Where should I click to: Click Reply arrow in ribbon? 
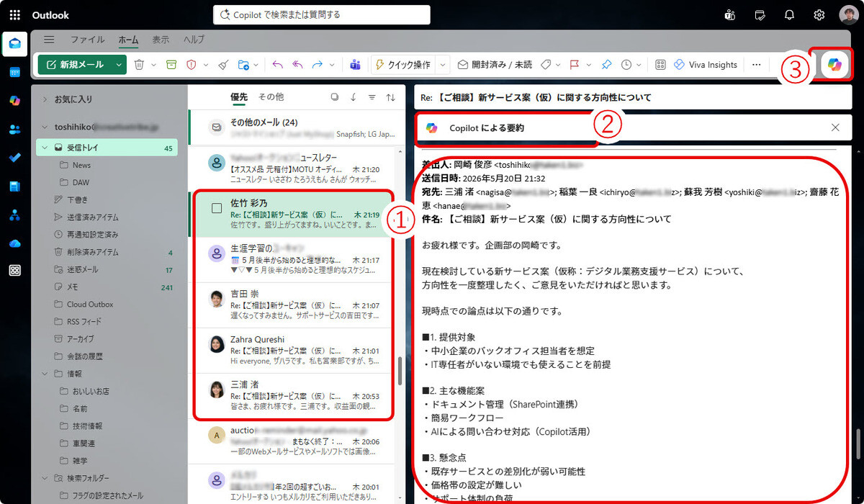point(278,65)
